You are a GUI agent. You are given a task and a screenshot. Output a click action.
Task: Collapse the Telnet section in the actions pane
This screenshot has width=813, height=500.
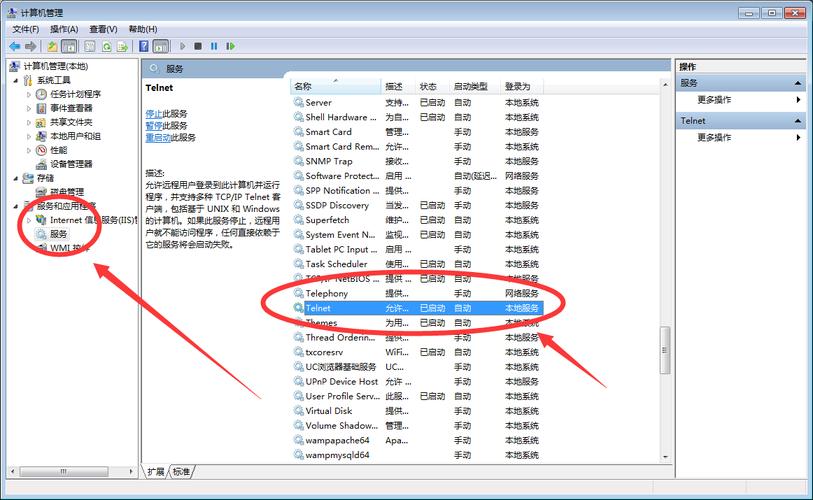(x=797, y=121)
